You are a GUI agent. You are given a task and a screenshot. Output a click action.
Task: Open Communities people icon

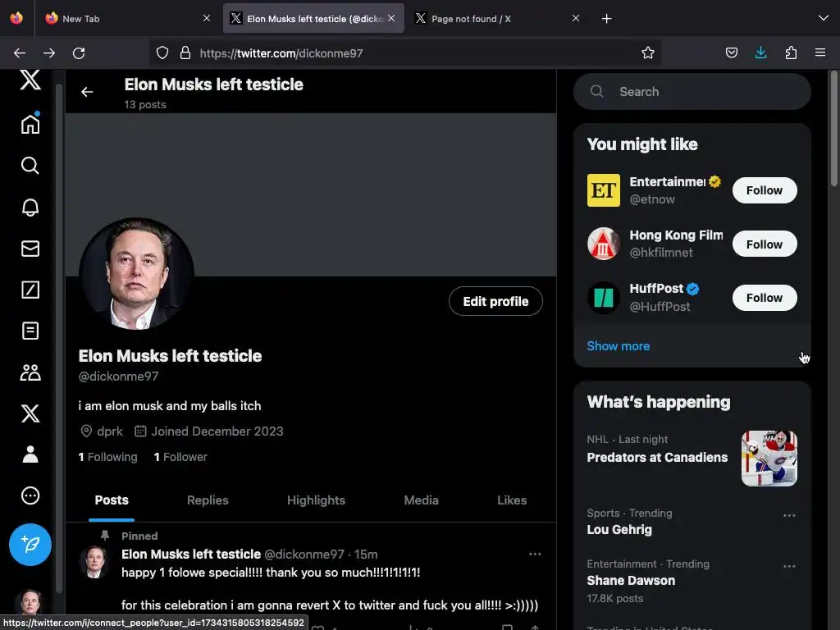tap(30, 372)
